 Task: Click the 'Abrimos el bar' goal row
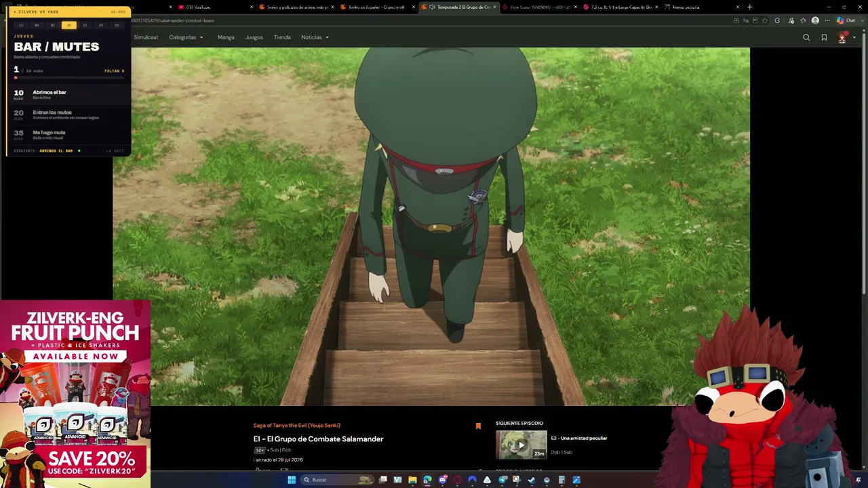(69, 94)
